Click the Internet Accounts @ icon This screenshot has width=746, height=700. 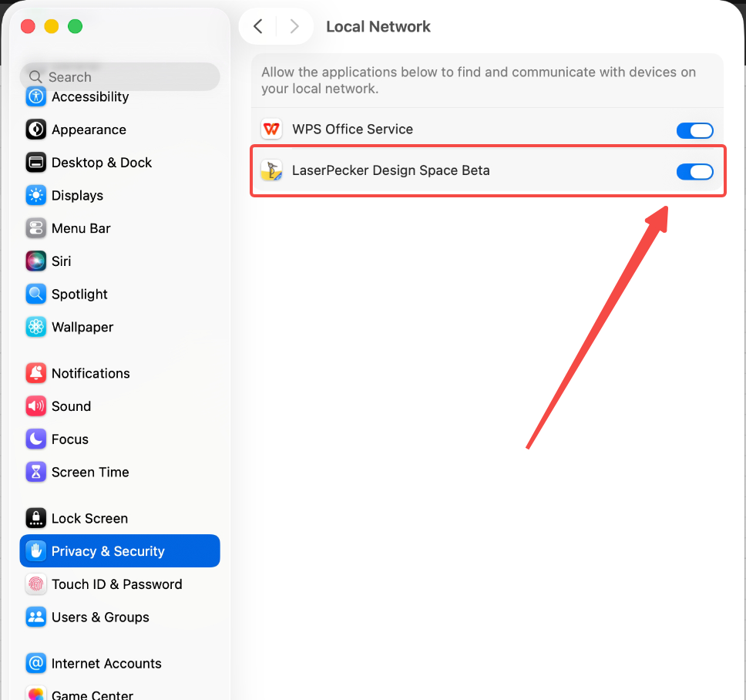[x=35, y=663]
